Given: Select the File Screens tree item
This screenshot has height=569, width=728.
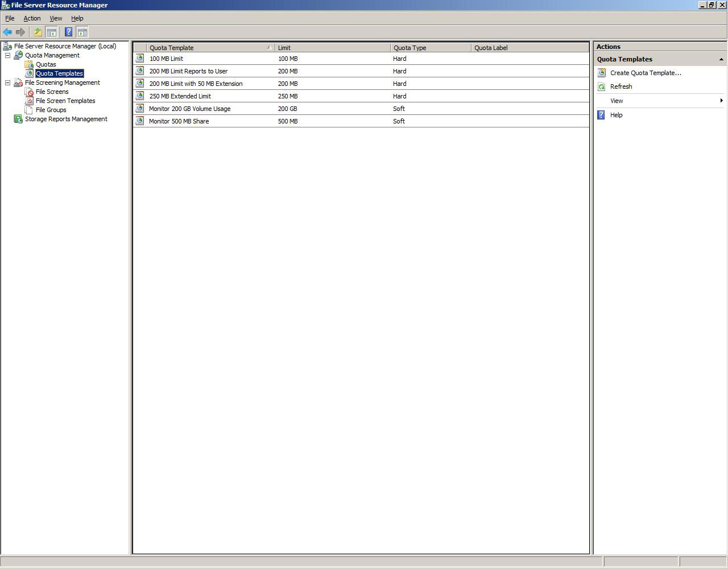Looking at the screenshot, I should [x=52, y=92].
